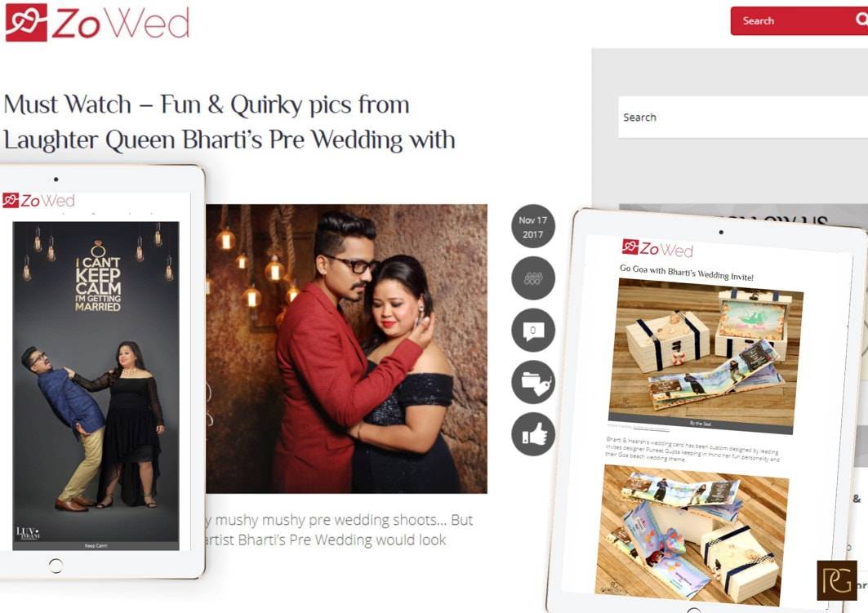868x613 pixels.
Task: Click the ZoWed logo on right tablet
Action: tap(657, 248)
